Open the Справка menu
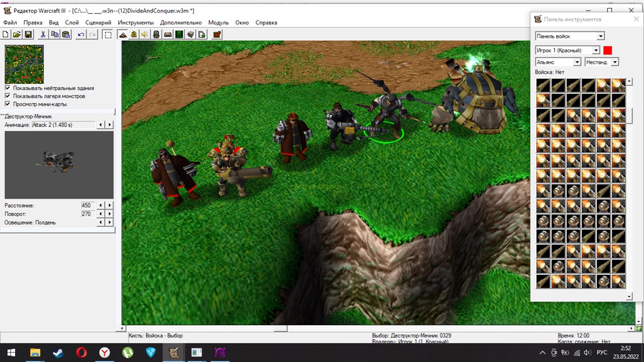 (x=266, y=23)
